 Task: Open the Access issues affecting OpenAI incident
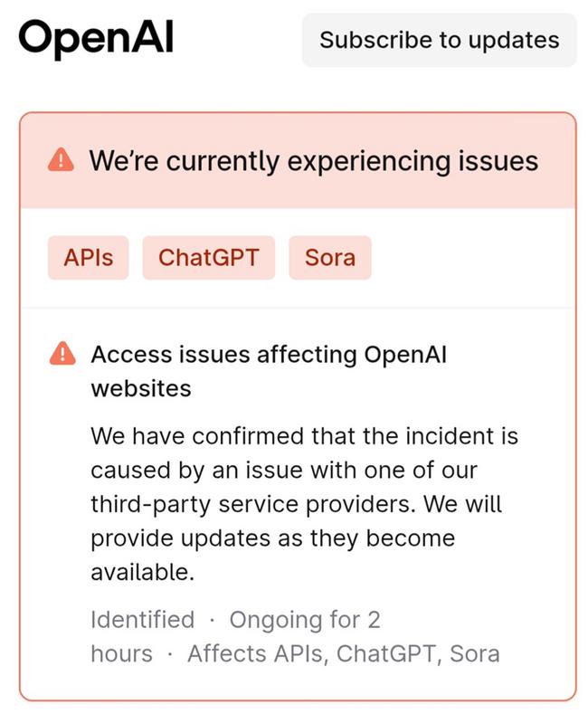268,355
